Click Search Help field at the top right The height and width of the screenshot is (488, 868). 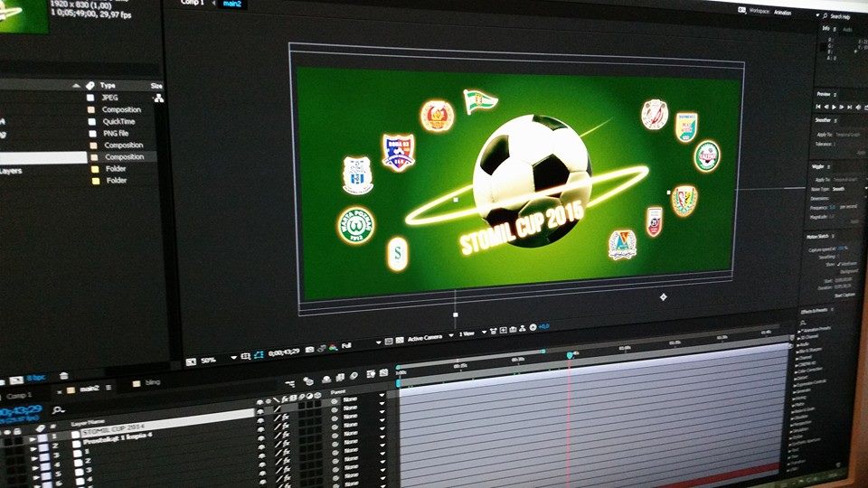840,16
